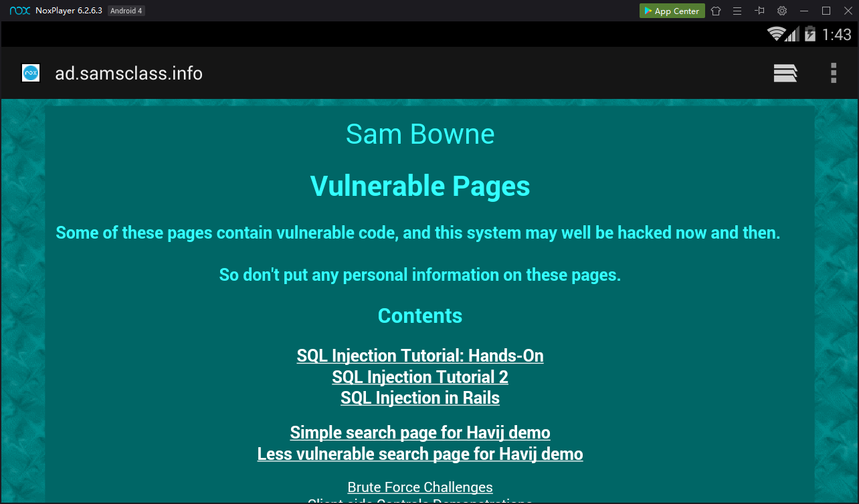Open Brute Force Challenges link

(420, 487)
